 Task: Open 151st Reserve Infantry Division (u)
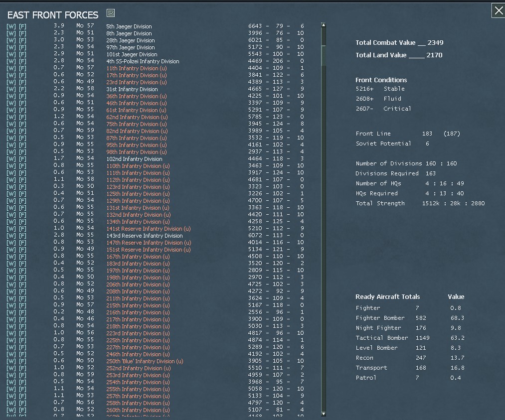point(149,250)
